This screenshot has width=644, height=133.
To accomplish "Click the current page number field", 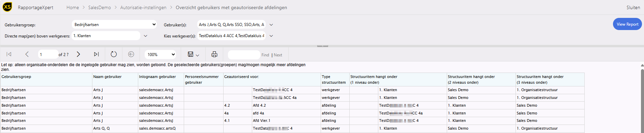I will 48,54.
